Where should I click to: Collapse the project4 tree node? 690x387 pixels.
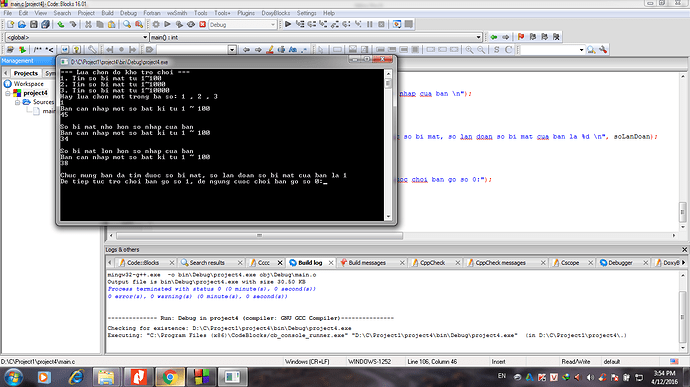8,93
